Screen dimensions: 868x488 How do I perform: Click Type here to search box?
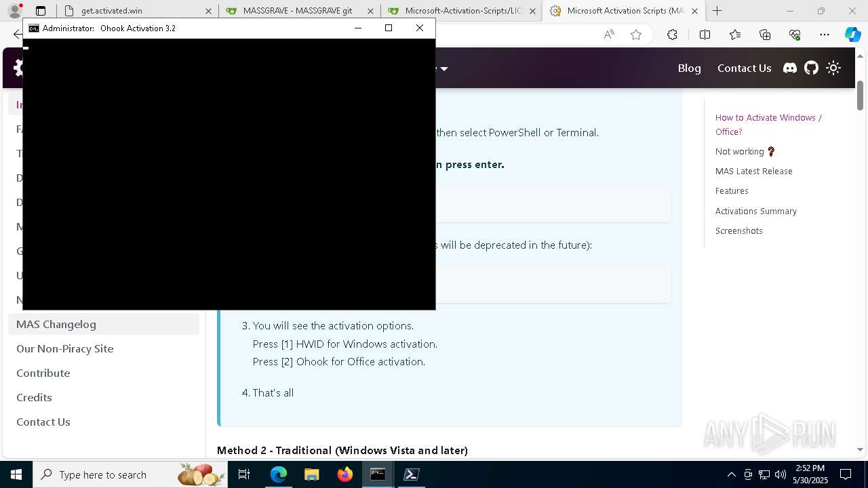[x=132, y=474]
